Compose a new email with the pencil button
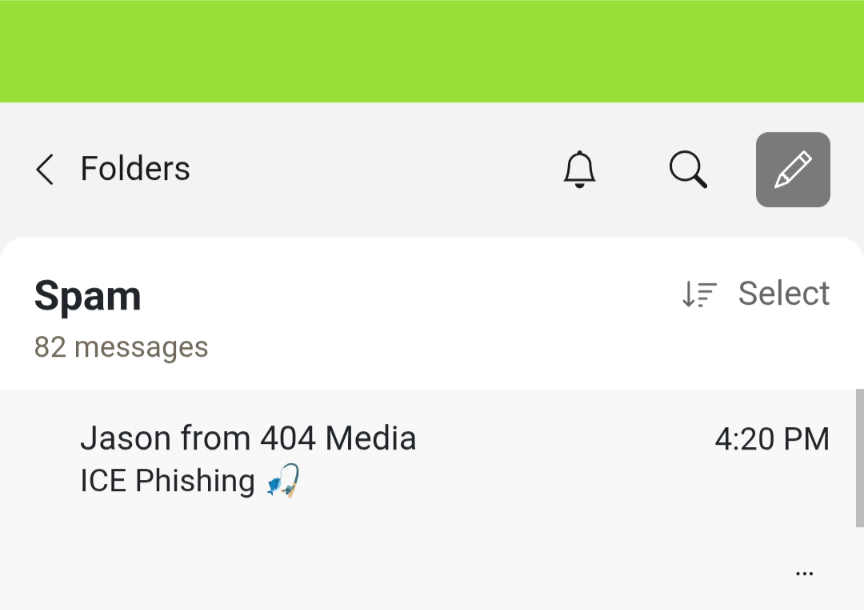This screenshot has width=864, height=610. click(x=793, y=169)
